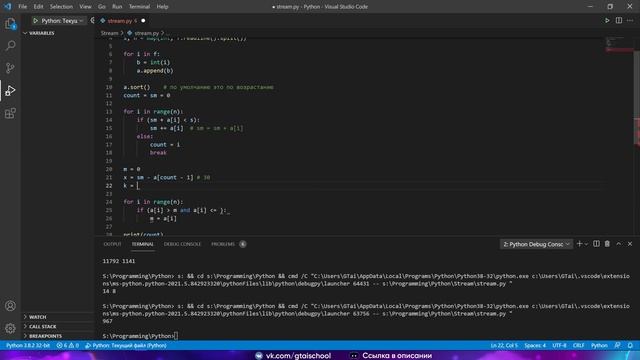This screenshot has height=360, width=640.
Task: Change end of line sequence CRLF
Action: pos(578,345)
